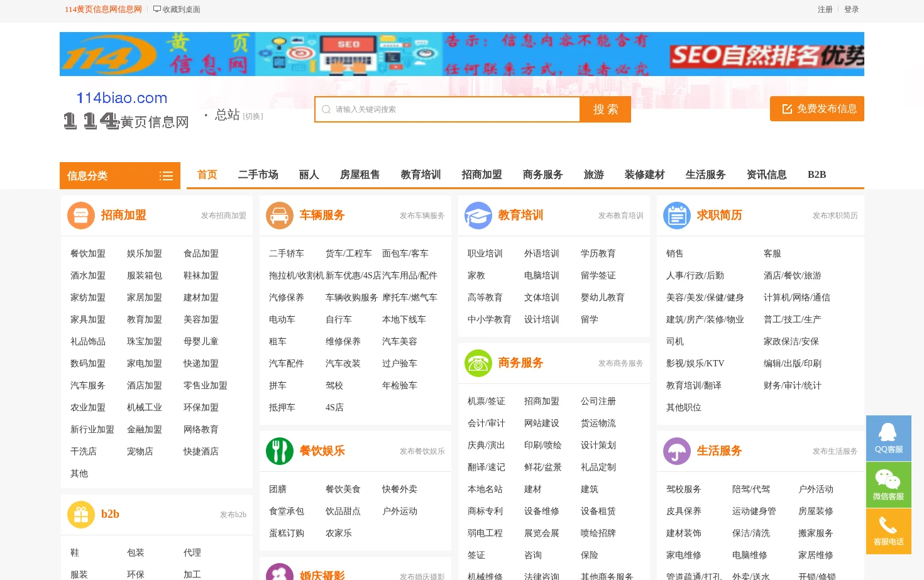Click the 注册 link
This screenshot has width=924, height=580.
click(825, 9)
